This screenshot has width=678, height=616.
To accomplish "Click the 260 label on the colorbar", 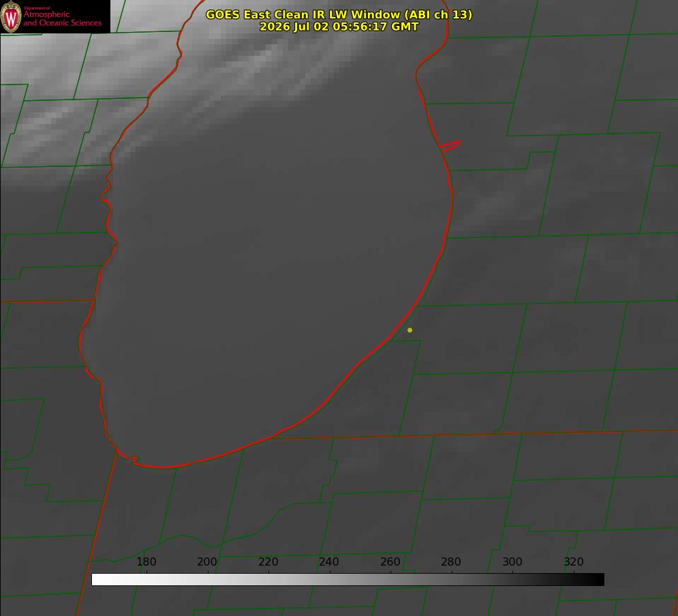I will pos(390,562).
